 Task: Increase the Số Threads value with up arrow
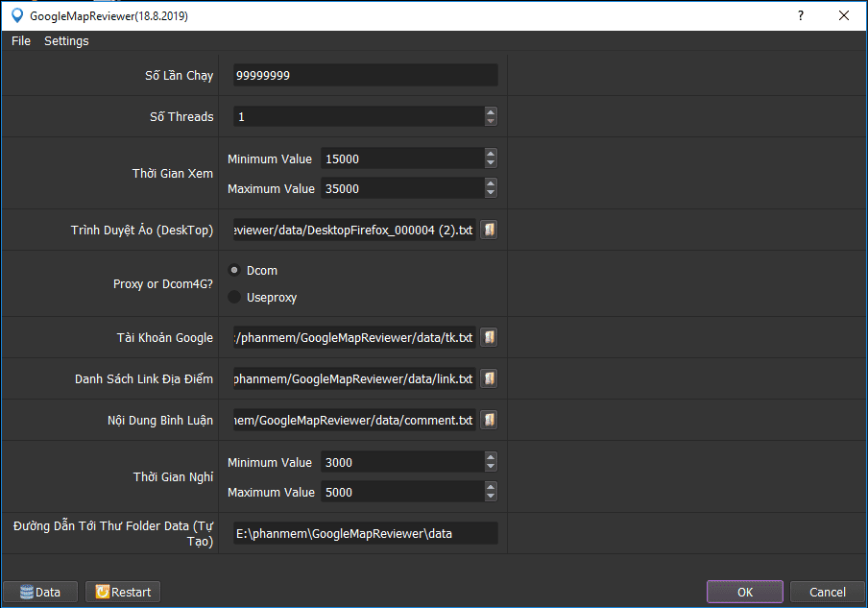pyautogui.click(x=491, y=111)
